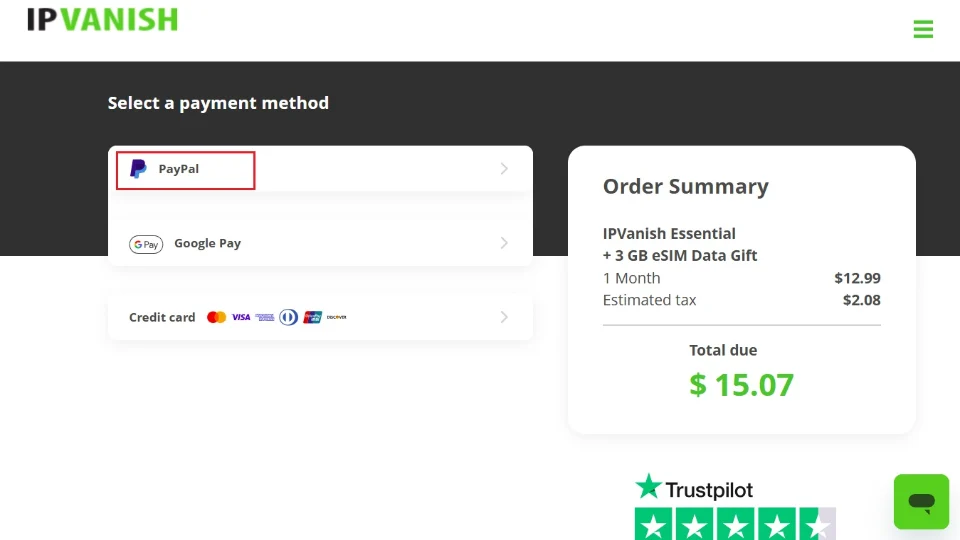Open the live chat widget

[921, 501]
